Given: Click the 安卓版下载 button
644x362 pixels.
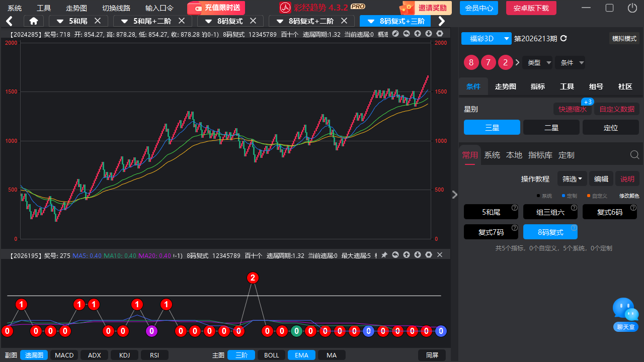Looking at the screenshot, I should [531, 8].
